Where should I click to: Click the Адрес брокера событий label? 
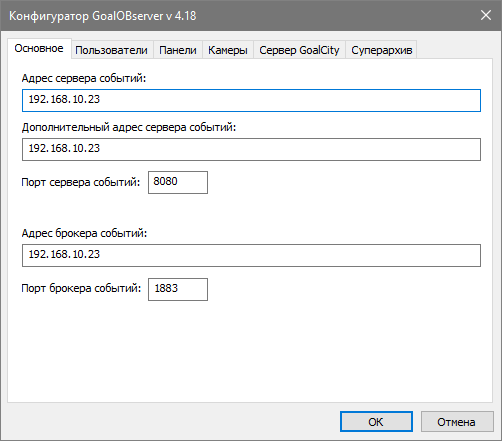click(84, 233)
